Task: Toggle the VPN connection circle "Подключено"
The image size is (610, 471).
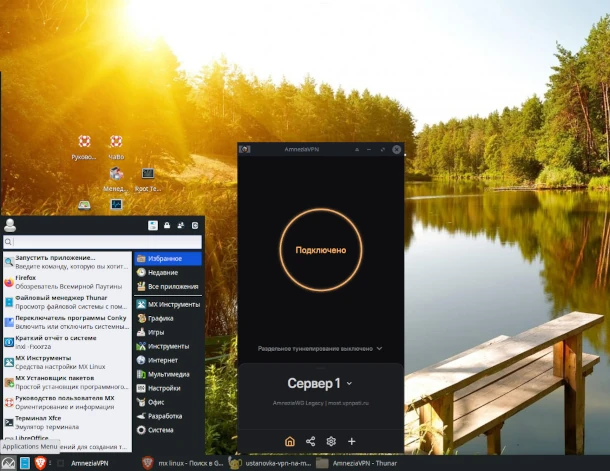Action: tap(321, 250)
